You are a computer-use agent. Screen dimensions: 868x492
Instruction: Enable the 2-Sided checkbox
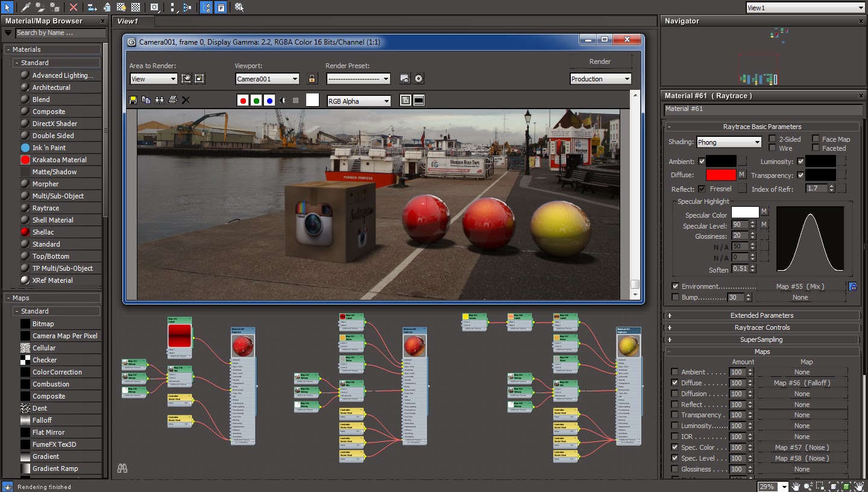pos(772,139)
